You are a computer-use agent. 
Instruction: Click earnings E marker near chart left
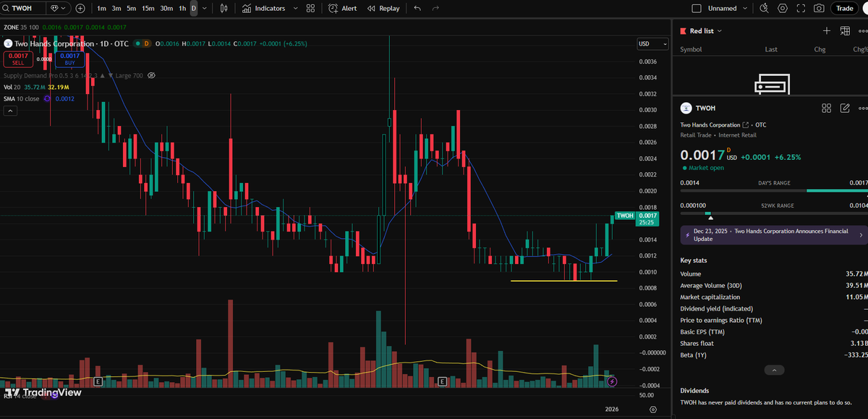(x=98, y=380)
